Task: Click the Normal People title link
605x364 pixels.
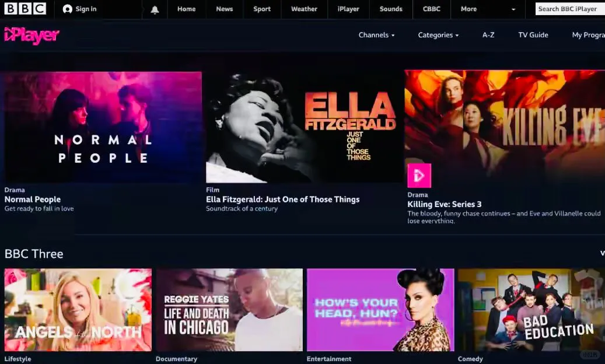Action: point(33,199)
